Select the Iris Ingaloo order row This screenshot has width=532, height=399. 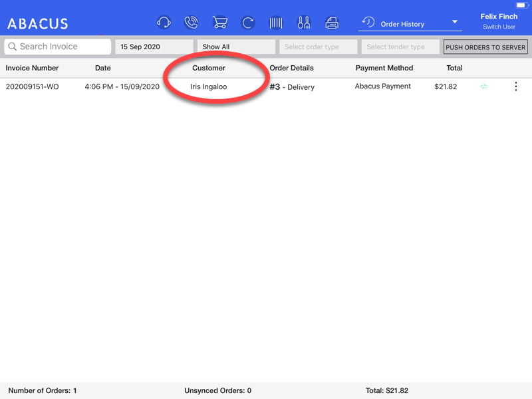pyautogui.click(x=209, y=86)
